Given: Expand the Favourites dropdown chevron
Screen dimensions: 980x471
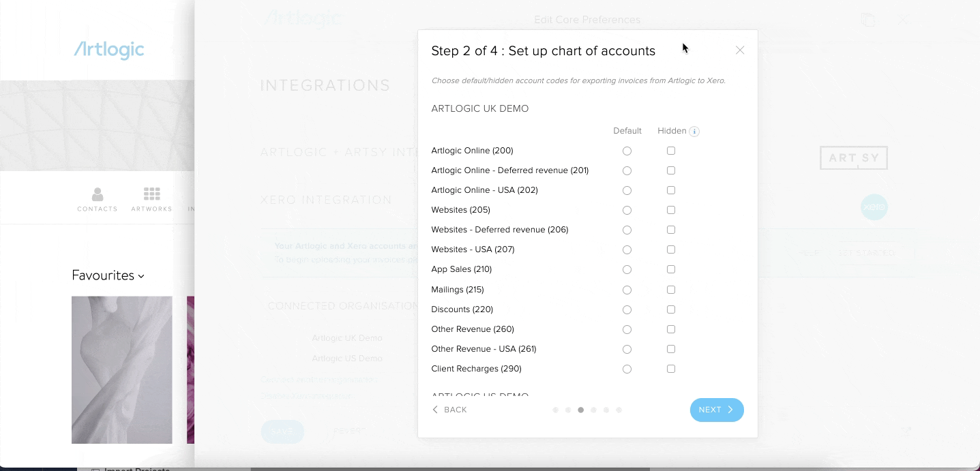Looking at the screenshot, I should 141,276.
